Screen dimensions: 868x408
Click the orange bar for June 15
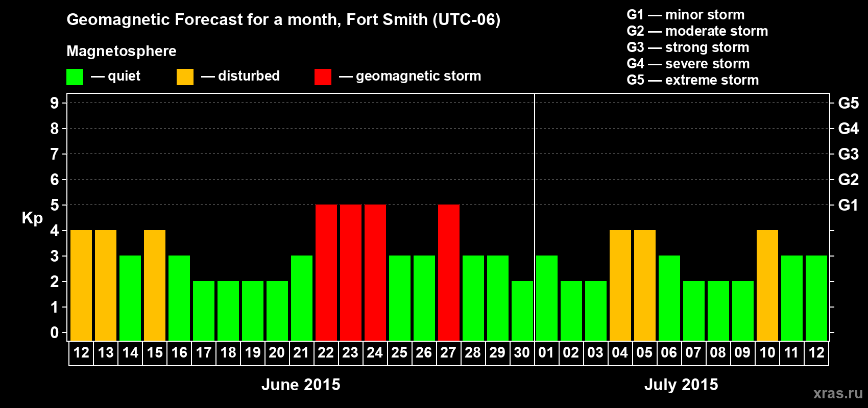155,286
